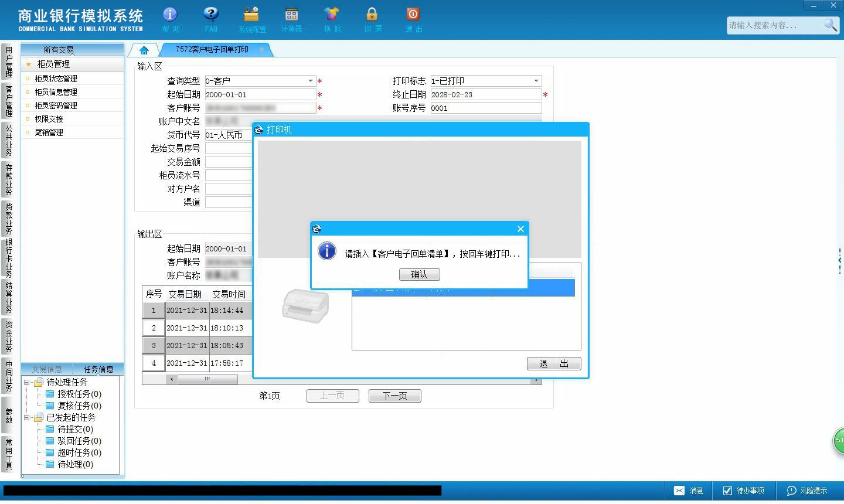Open the 用户管理 side tab

click(x=9, y=62)
